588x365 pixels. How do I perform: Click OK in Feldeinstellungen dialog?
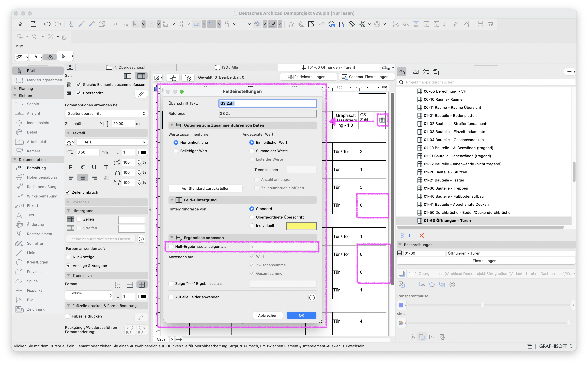click(301, 315)
